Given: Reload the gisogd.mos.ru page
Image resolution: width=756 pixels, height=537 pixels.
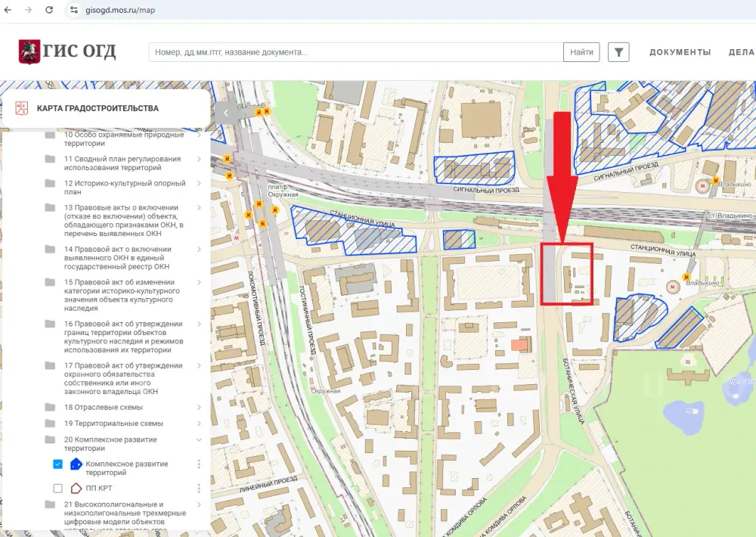Looking at the screenshot, I should click(x=48, y=10).
